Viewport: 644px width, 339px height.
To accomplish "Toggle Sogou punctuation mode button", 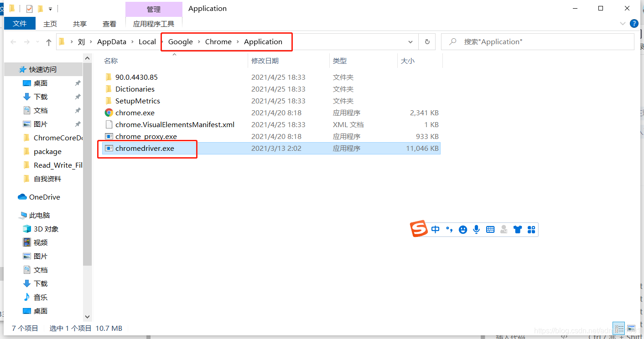I will pyautogui.click(x=449, y=230).
